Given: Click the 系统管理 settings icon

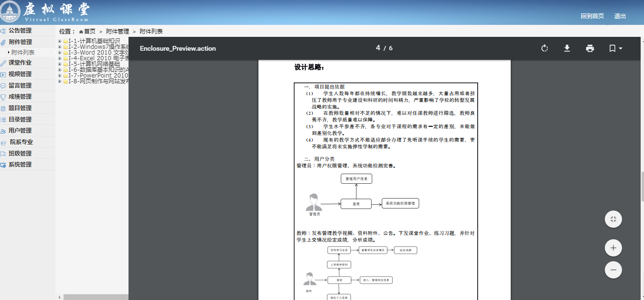Looking at the screenshot, I should point(3,165).
